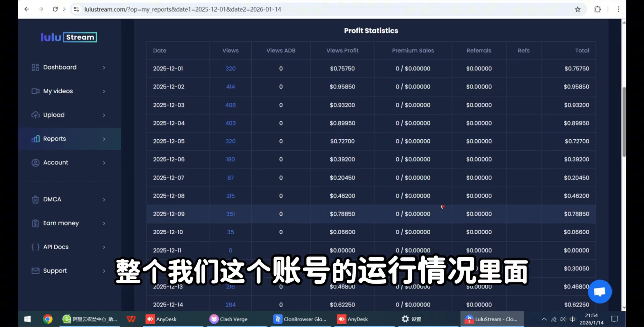Select total $0.06600 for 2025-12-10
This screenshot has width=644, height=327.
pyautogui.click(x=576, y=232)
